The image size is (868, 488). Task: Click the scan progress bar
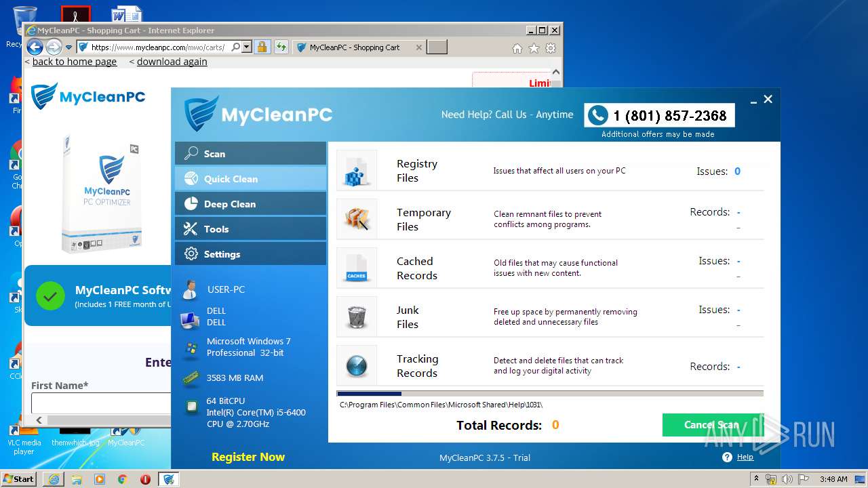550,393
